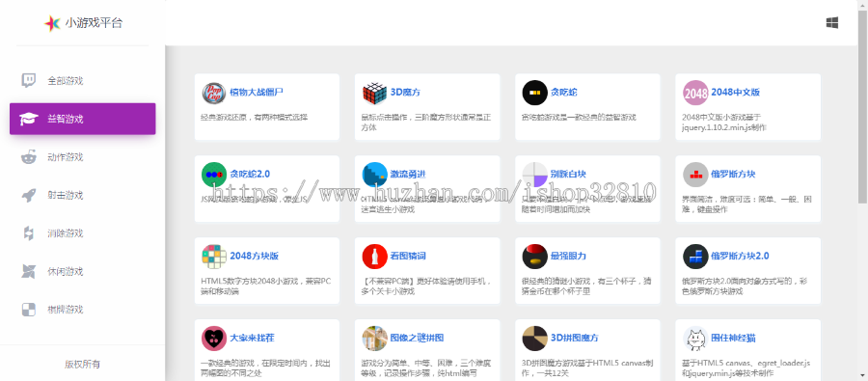868x381 pixels.
Task: Click description starting "界面简洁，难度可选"
Action: pos(746,204)
